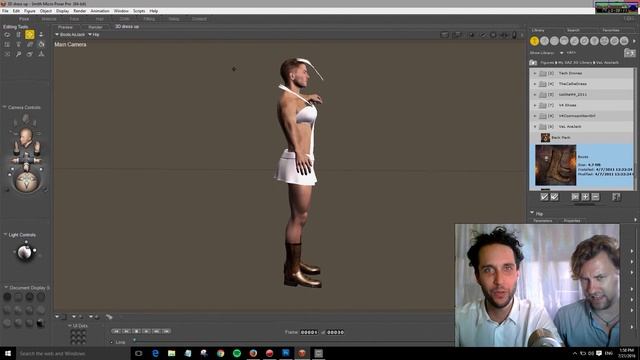This screenshot has width=640, height=360.
Task: Expand the Tech Stones folder
Action: pos(535,73)
